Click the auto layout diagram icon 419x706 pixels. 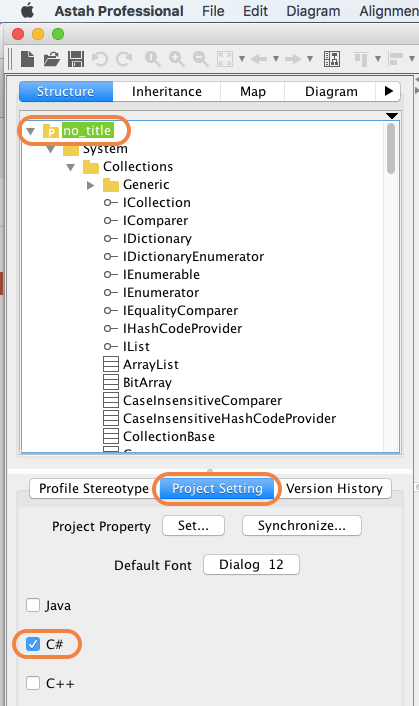(332, 59)
